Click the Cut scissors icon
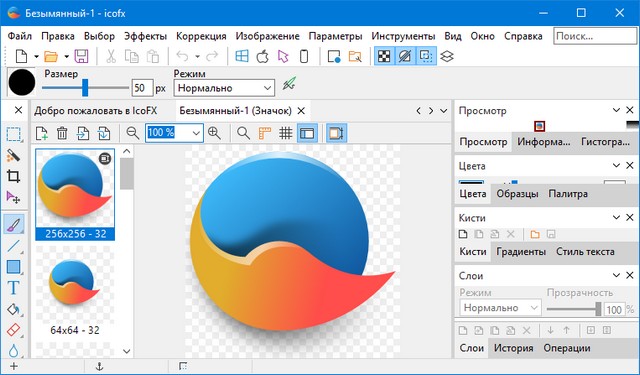 [x=111, y=56]
